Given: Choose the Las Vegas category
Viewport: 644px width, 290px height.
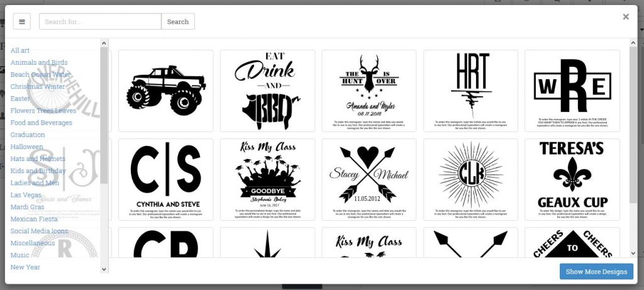Looking at the screenshot, I should point(25,195).
